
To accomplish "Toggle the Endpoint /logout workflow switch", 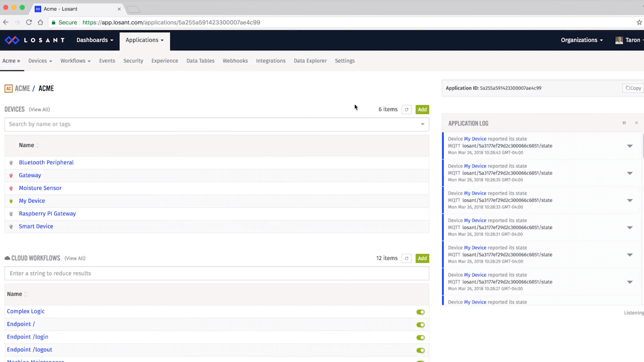I will (421, 350).
